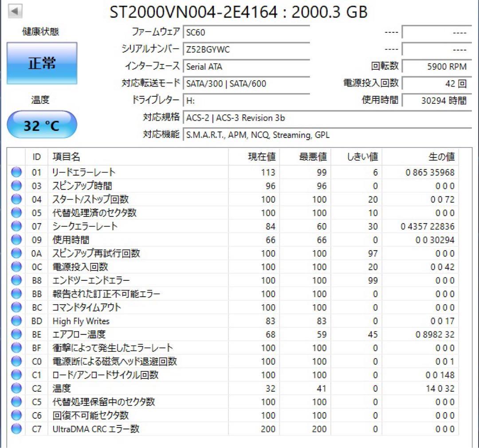Screen dimensions: 479x448
Task: Select the drive letter field H:
Action: pos(246,101)
